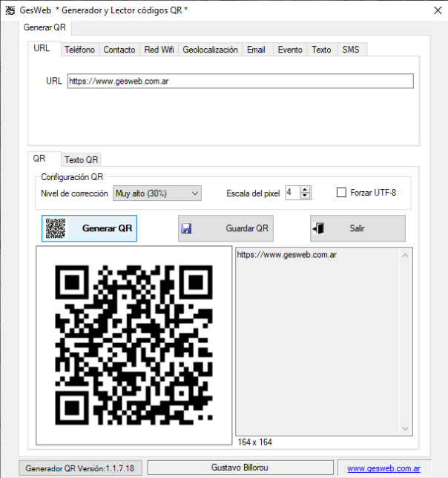448x478 pixels.
Task: Select the Email tab
Action: [x=256, y=50]
